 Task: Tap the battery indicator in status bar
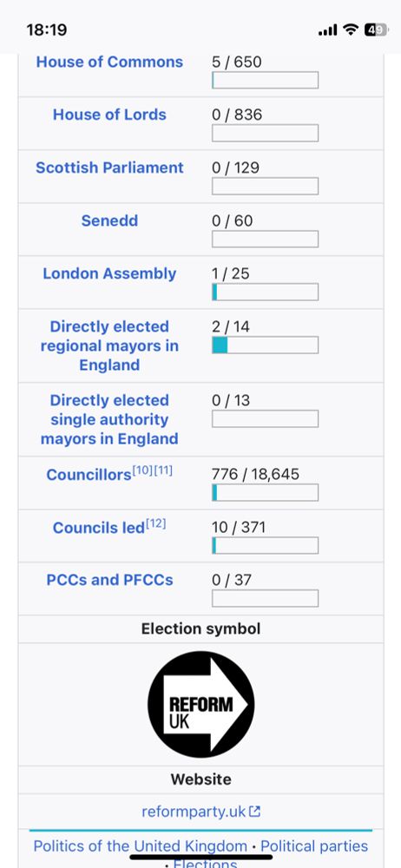pos(376,30)
